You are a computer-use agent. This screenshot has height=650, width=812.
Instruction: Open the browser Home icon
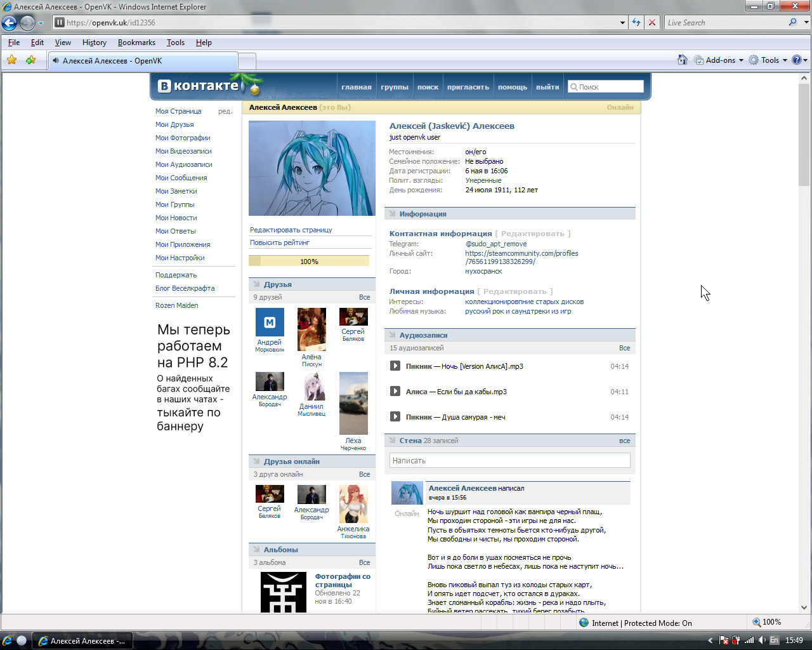point(682,60)
